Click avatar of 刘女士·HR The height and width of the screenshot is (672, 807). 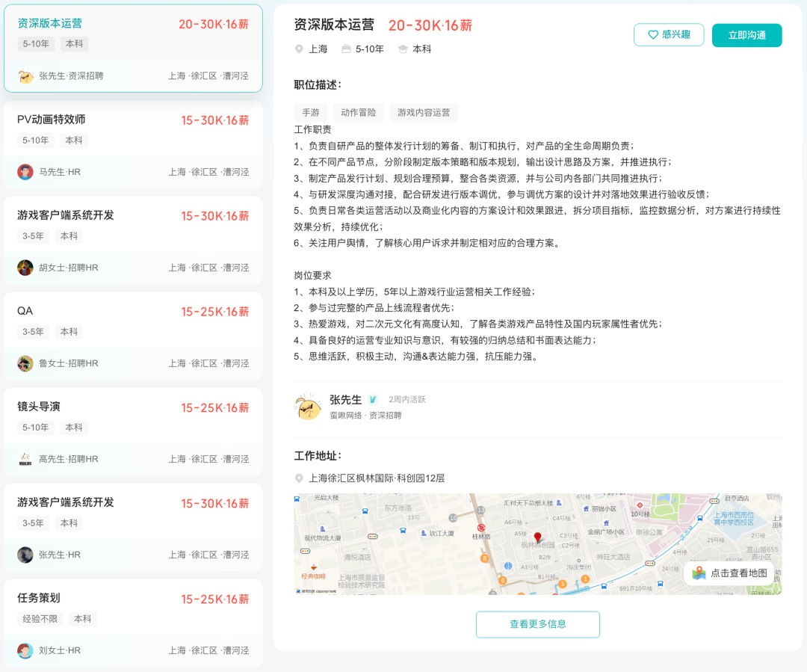click(x=25, y=650)
